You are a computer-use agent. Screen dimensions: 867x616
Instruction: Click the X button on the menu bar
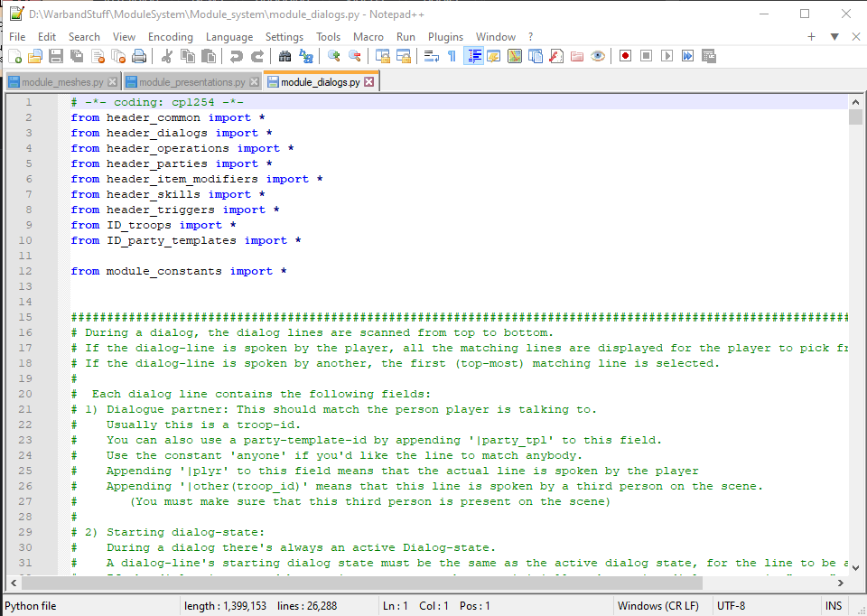(856, 36)
